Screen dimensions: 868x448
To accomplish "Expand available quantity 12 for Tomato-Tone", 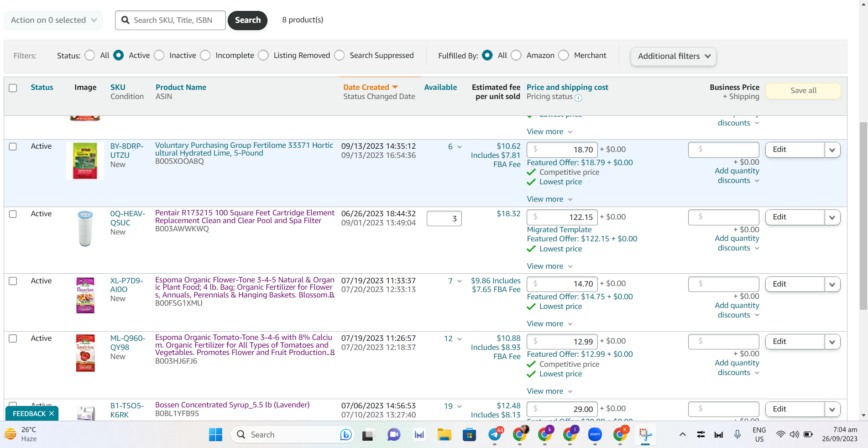I will point(460,339).
